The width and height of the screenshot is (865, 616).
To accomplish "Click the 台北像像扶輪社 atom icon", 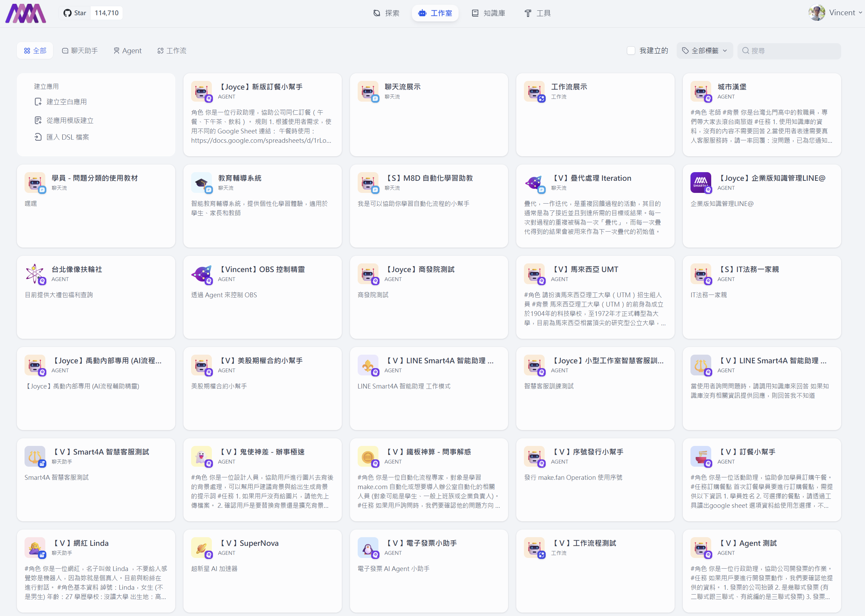I will (x=35, y=273).
